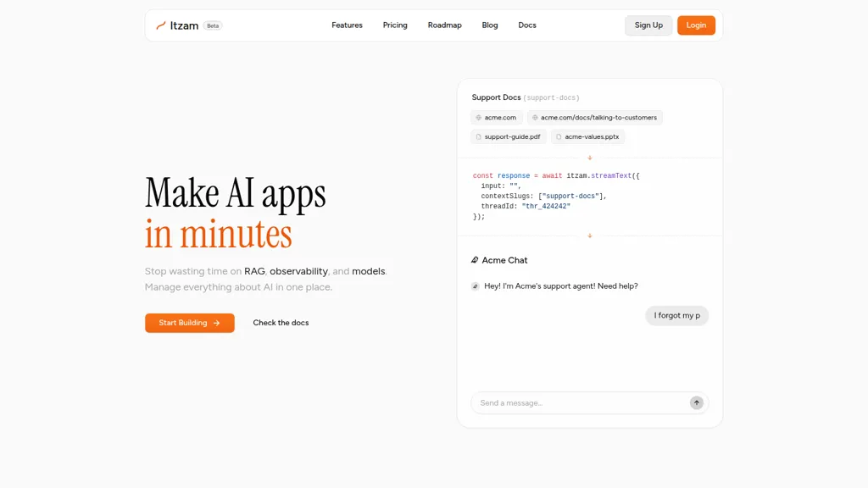Screen dimensions: 868x488
Task: Open the Features nav item
Action: coord(347,25)
